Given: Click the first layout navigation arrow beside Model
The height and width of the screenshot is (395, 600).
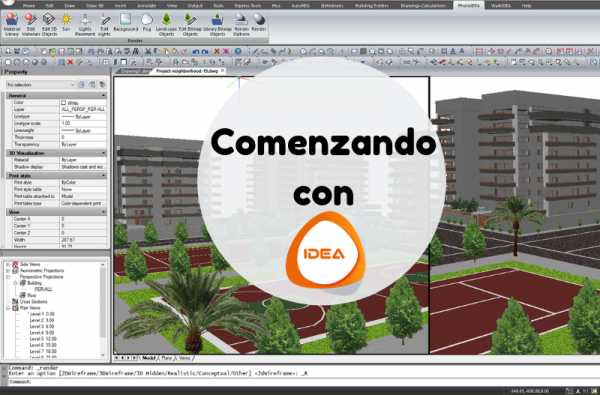Looking at the screenshot, I should tap(117, 358).
